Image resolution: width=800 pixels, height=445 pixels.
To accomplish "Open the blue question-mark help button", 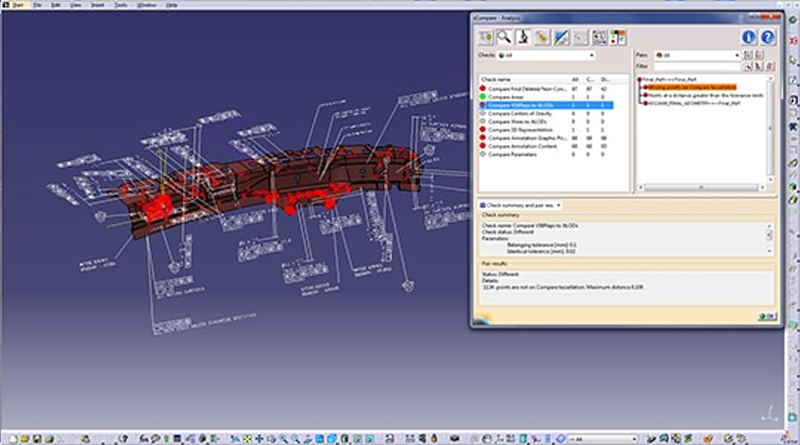I will (768, 37).
